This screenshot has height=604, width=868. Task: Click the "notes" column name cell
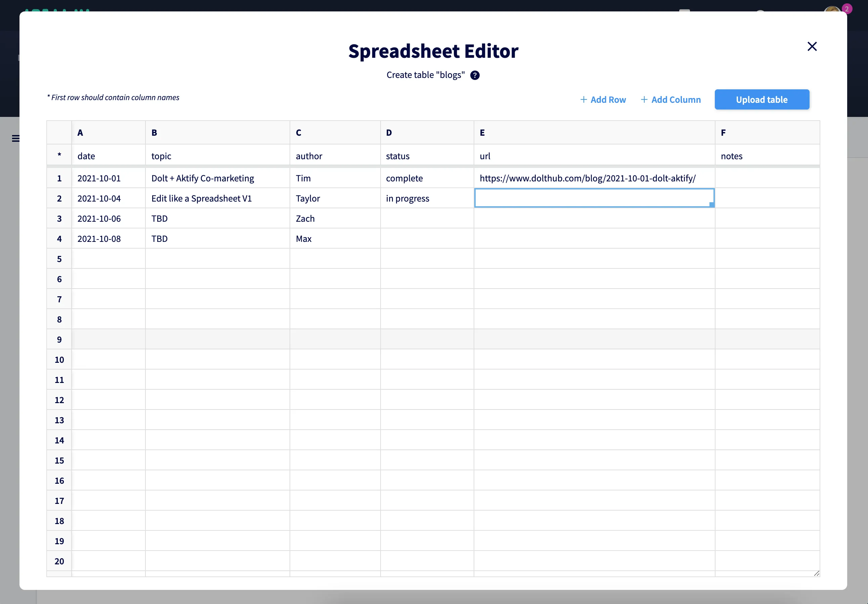coord(767,156)
